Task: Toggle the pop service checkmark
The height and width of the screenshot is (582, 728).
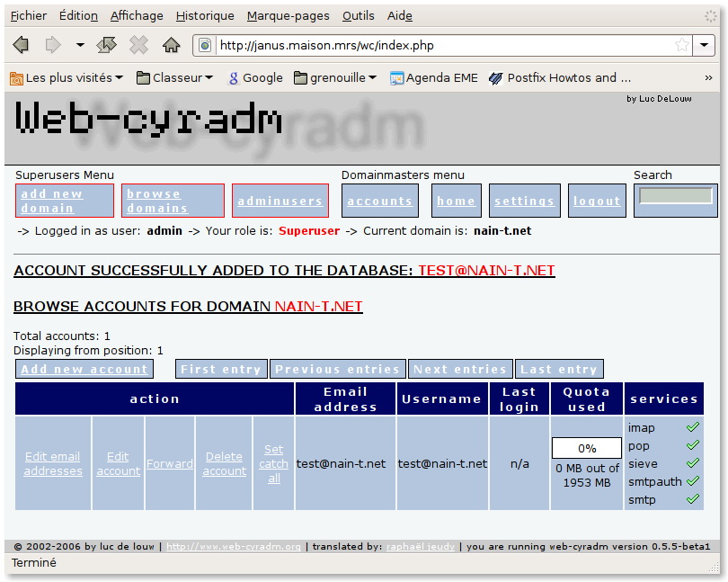Action: pos(692,446)
